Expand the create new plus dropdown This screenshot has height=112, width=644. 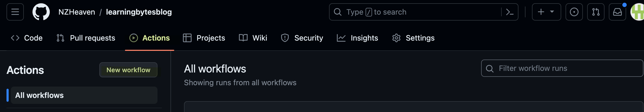coord(546,12)
